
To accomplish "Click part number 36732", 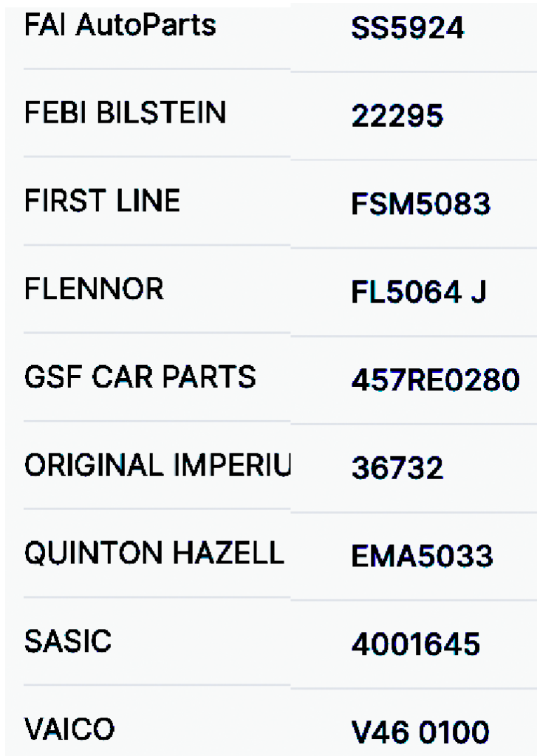I will (x=397, y=469).
